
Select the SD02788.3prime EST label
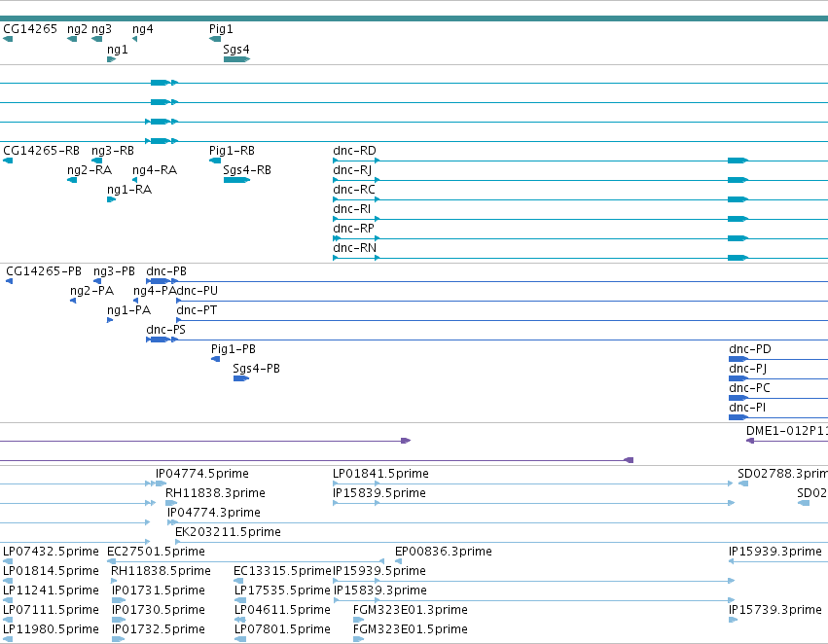[x=782, y=474]
